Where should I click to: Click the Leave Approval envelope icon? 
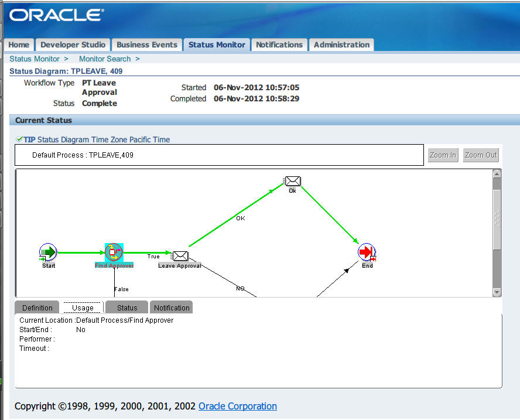point(180,256)
